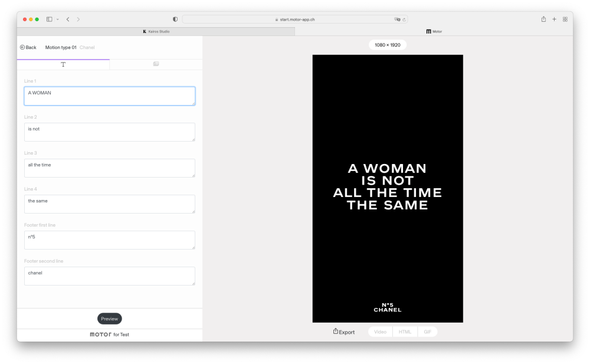Click the Footer first line field

click(110, 240)
